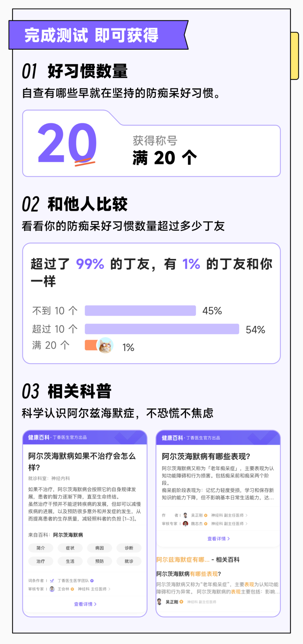Click 丁香医生医学团队 butterfly logo icon
Viewport: 303px width, 644px height.
click(52, 581)
